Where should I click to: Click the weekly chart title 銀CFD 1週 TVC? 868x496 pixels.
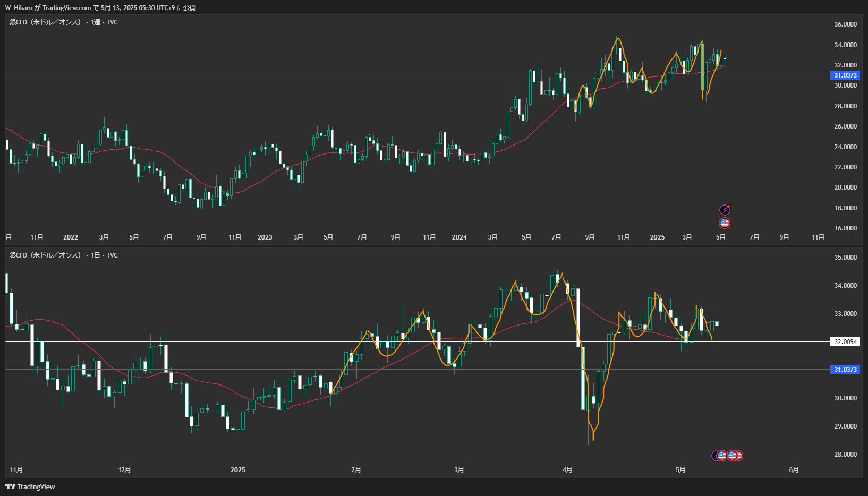point(64,22)
